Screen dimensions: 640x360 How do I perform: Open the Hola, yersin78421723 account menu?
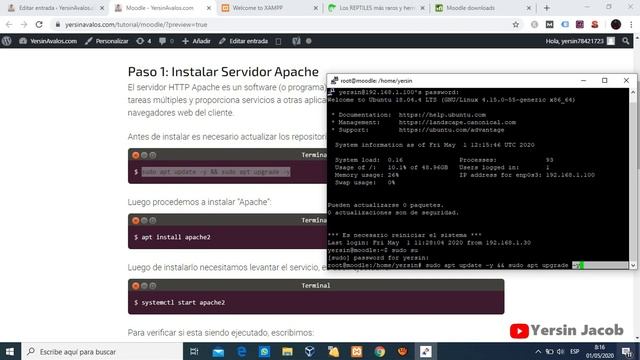tap(580, 41)
